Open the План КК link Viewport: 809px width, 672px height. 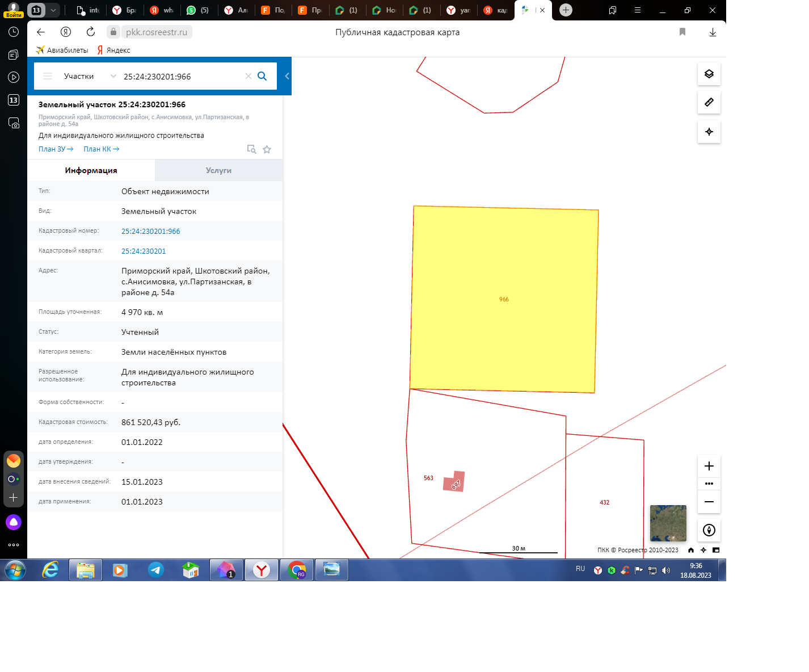point(101,149)
